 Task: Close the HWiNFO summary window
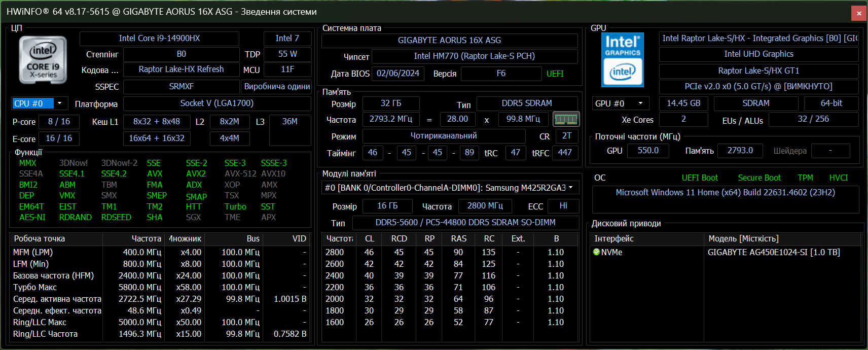tap(859, 13)
